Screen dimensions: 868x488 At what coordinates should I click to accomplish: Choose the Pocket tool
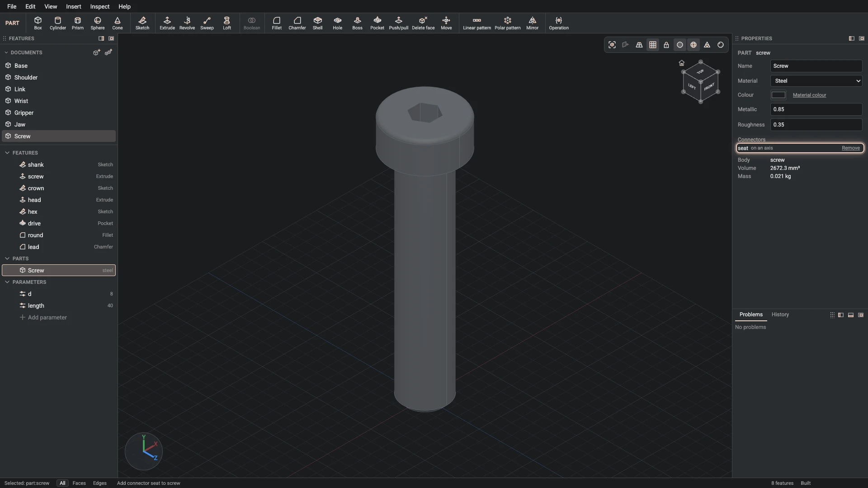(377, 23)
